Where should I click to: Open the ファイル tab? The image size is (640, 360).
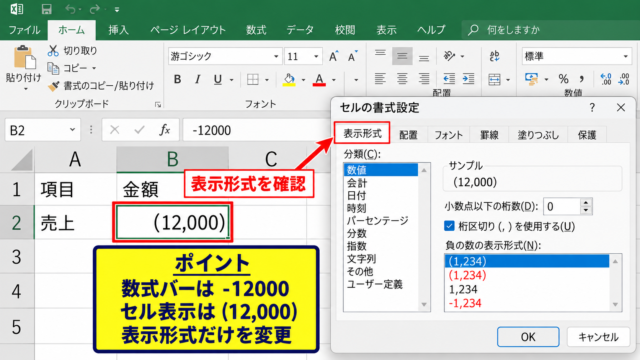pos(24,30)
